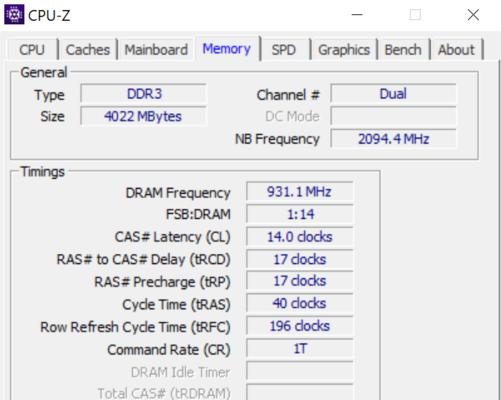Image resolution: width=501 pixels, height=400 pixels.
Task: Select the tRCD 17 clocks value
Action: pyautogui.click(x=300, y=259)
